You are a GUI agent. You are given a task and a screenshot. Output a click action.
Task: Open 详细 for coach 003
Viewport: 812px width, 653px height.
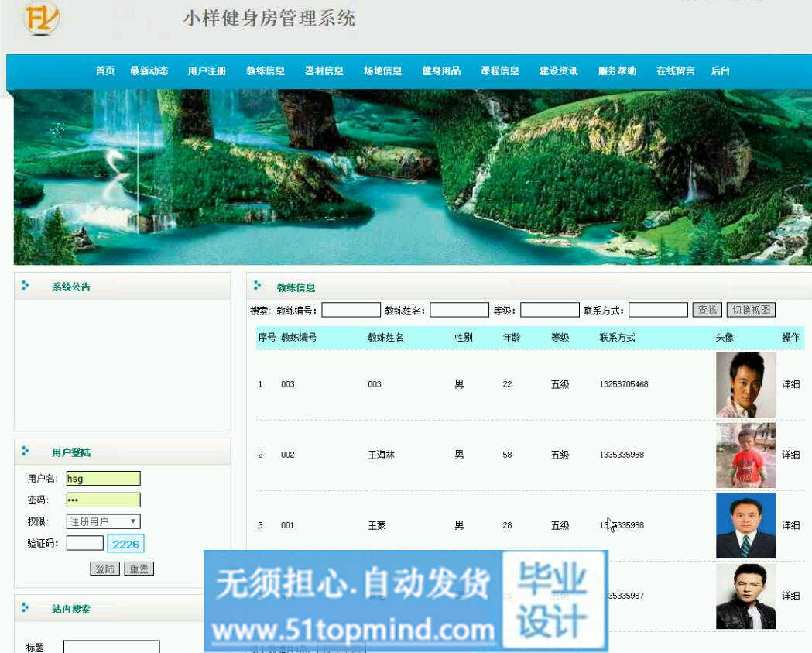pos(791,384)
